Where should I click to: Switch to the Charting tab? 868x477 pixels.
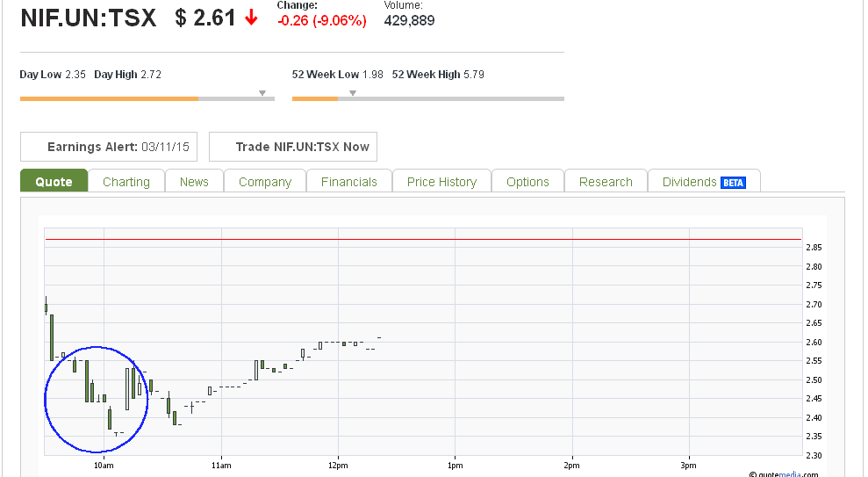point(126,181)
